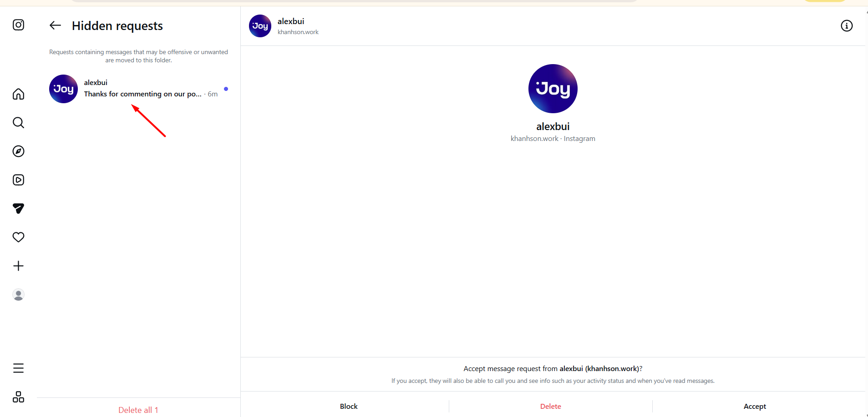Open Reels from sidebar
Image resolution: width=868 pixels, height=417 pixels.
coord(18,180)
